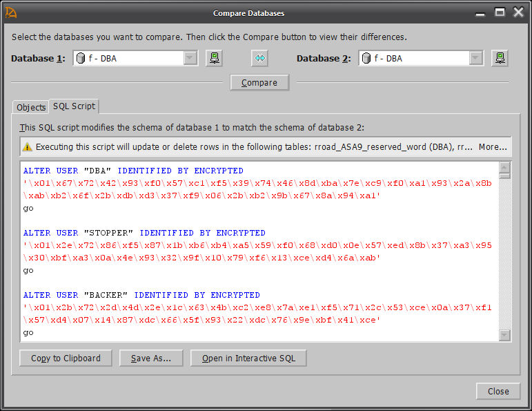The height and width of the screenshot is (411, 532).
Task: Open the Database 2 dropdown arrow
Action: [x=475, y=58]
